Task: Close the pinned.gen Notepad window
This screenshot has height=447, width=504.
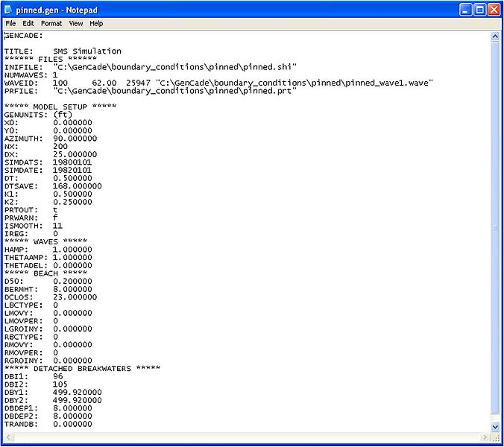Action: (x=494, y=10)
